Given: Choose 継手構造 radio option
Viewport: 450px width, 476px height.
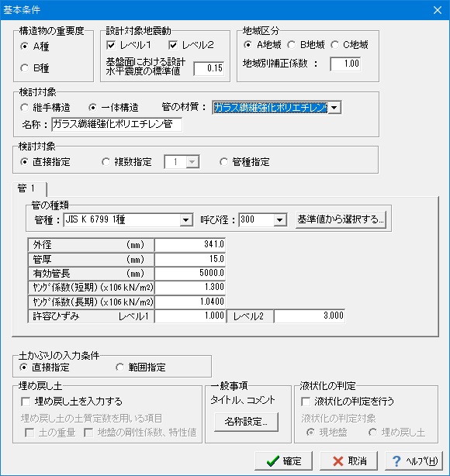Looking at the screenshot, I should (x=25, y=108).
